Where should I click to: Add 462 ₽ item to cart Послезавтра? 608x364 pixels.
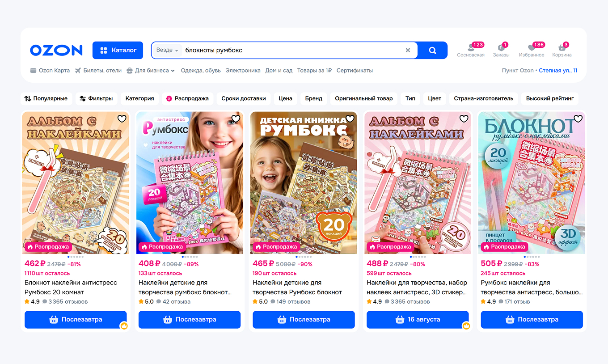point(76,319)
